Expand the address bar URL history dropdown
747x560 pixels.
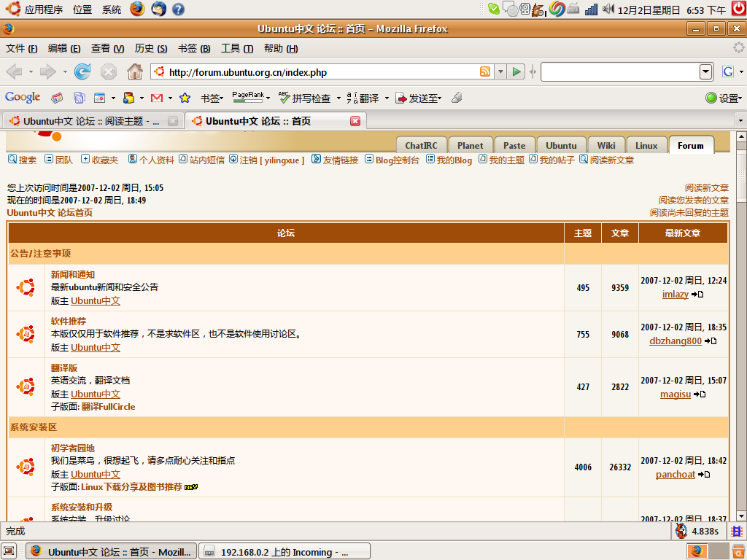coord(500,72)
